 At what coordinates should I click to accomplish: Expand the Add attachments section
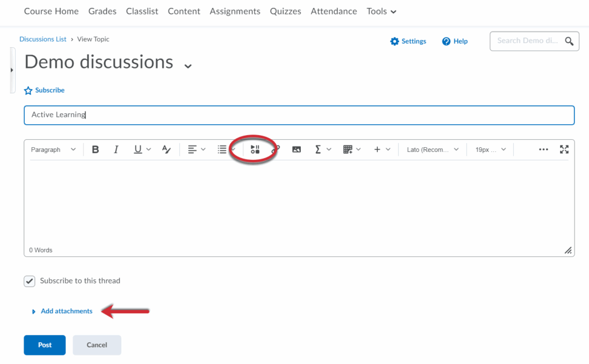pos(66,311)
